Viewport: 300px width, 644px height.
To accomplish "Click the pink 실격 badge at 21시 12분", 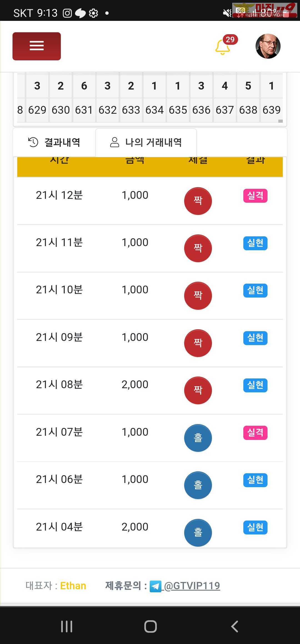I will tap(255, 196).
